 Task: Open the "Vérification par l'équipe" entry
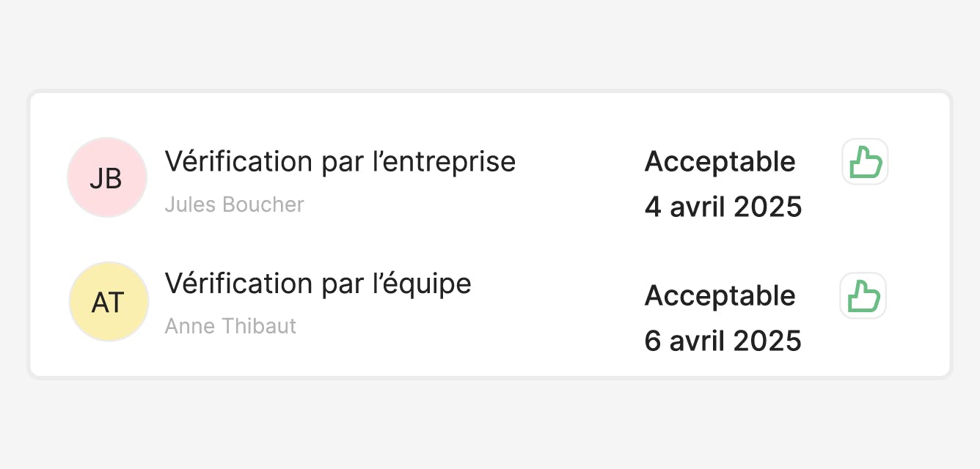[318, 284]
